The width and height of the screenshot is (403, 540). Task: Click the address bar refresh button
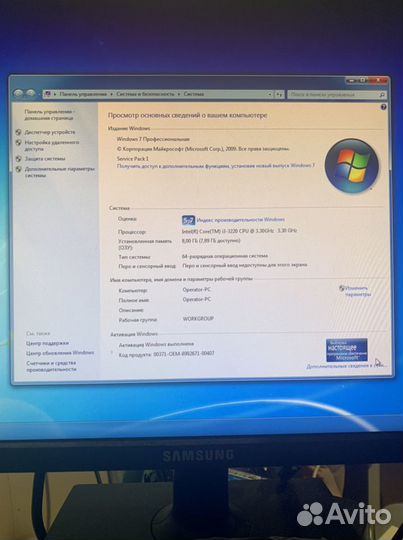pos(279,94)
